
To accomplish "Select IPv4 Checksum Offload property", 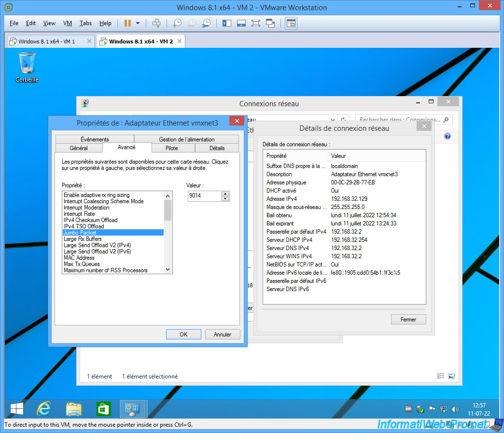I will point(113,220).
